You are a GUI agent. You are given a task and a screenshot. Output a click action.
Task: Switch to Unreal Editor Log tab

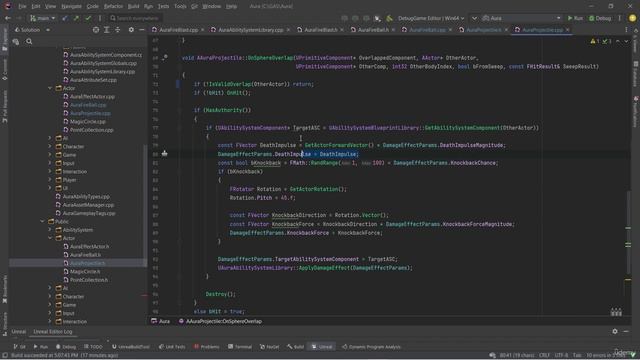[53, 331]
